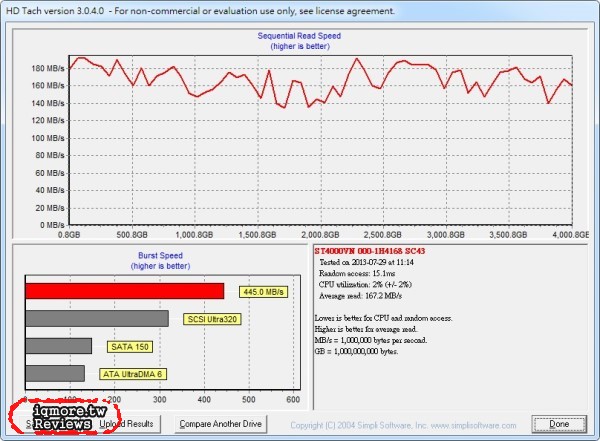The height and width of the screenshot is (441, 600).
Task: Click the 0 MB/s axis label
Action: [52, 225]
